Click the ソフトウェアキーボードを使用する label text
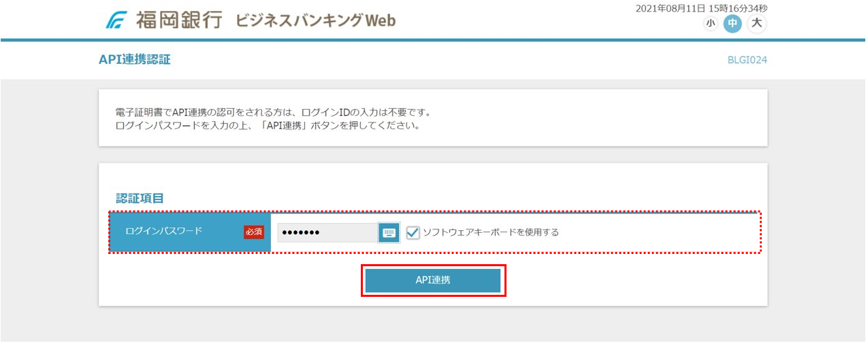 (490, 232)
